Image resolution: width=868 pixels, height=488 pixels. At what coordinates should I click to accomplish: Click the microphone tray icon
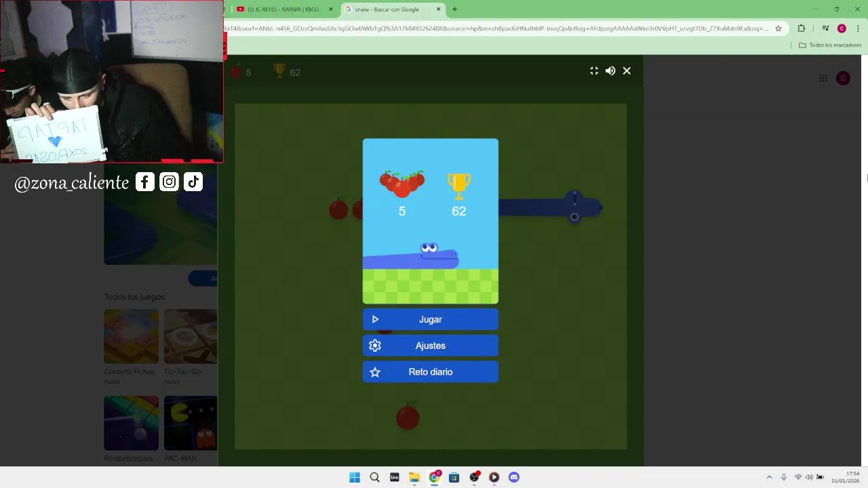784,477
